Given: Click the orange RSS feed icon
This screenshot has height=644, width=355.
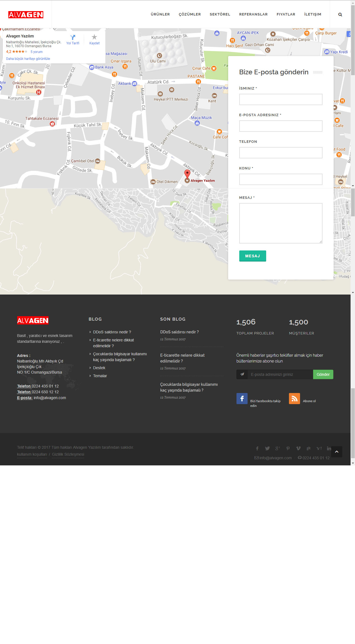Looking at the screenshot, I should 294,399.
